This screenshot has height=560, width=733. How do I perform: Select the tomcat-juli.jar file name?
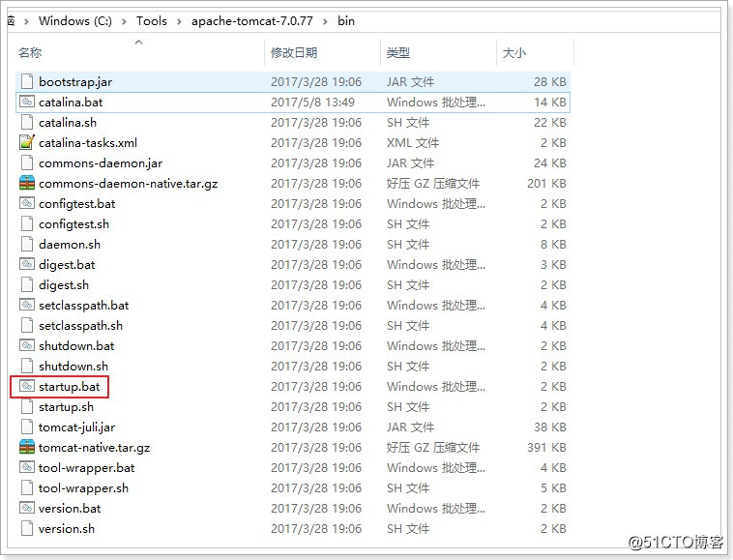coord(76,427)
